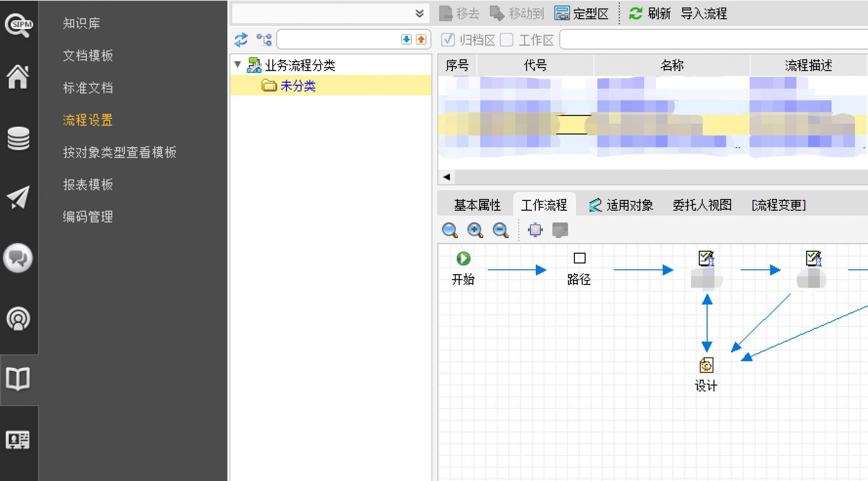The image size is (868, 481).
Task: Zoom in on the workflow diagram
Action: point(475,230)
